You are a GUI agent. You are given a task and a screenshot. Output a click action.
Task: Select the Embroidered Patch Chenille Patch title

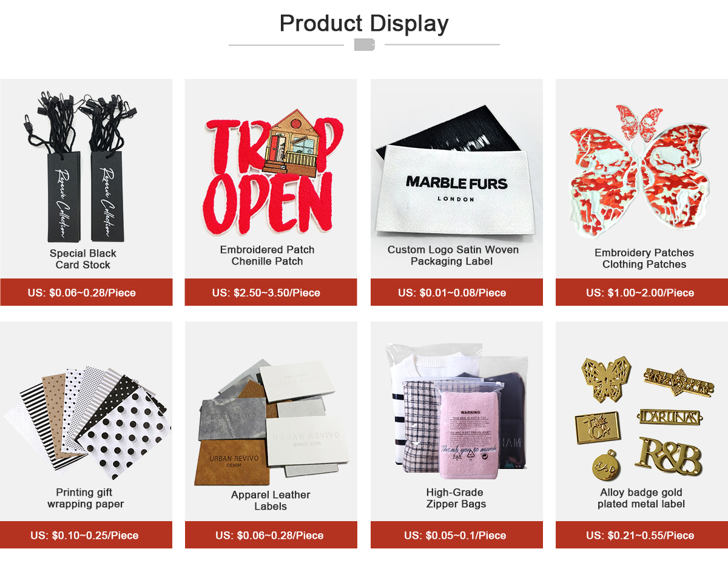tap(267, 255)
